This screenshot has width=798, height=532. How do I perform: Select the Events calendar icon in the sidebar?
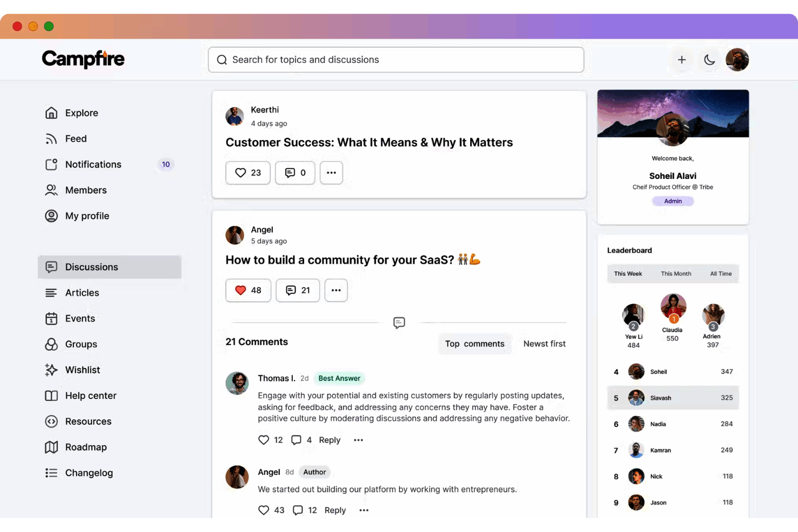pyautogui.click(x=51, y=319)
